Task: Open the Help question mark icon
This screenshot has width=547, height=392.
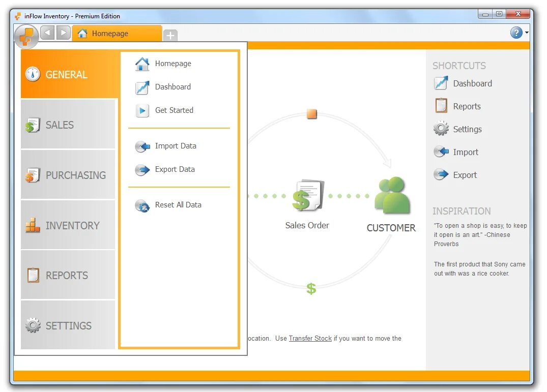Action: [x=516, y=33]
